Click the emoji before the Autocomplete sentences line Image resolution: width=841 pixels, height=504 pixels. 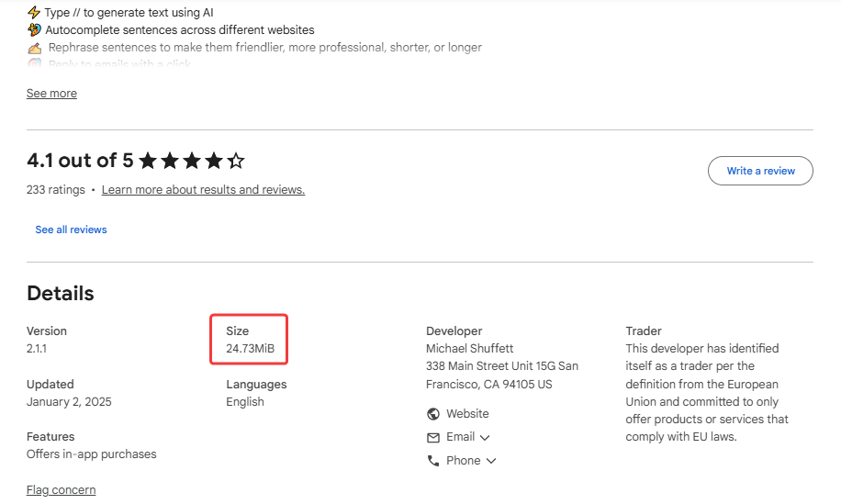[34, 30]
